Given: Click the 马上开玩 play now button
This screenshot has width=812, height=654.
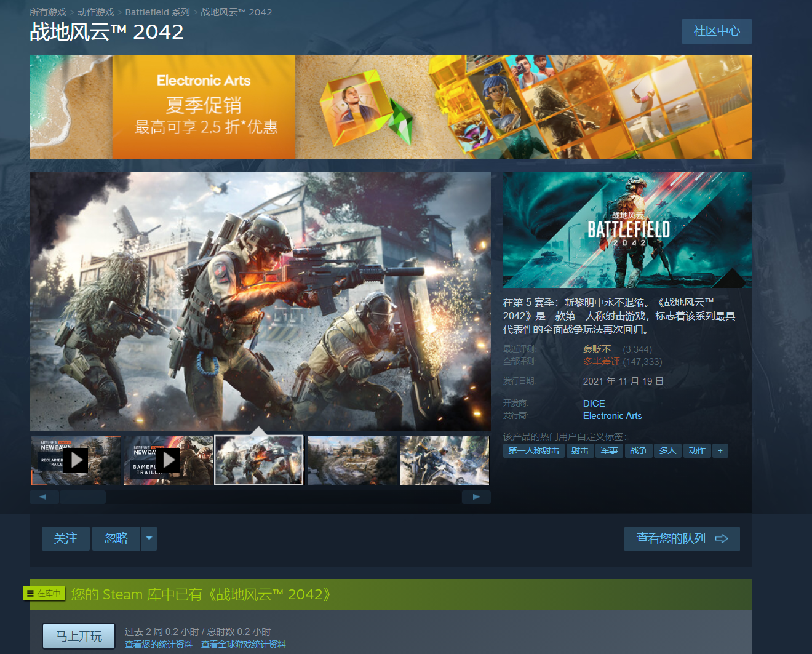Looking at the screenshot, I should 79,636.
